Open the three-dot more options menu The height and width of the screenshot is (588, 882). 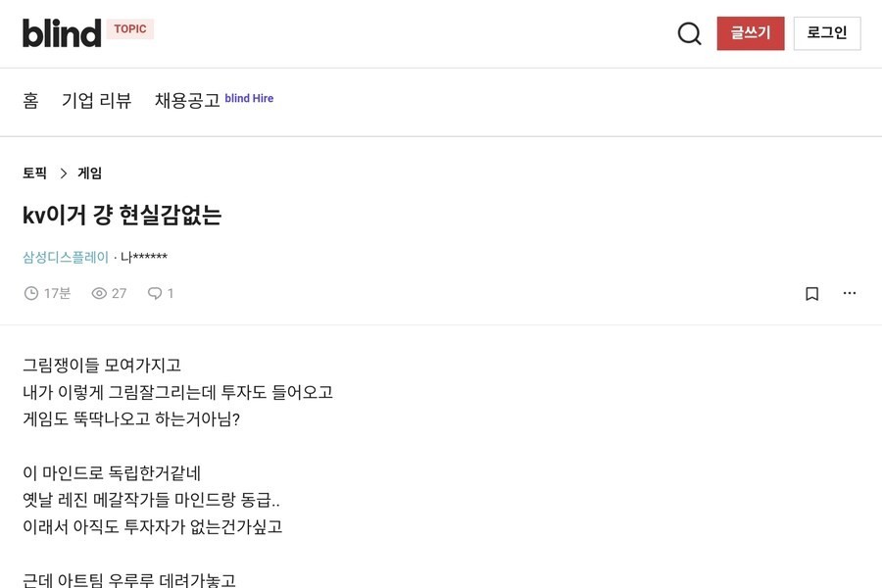click(850, 293)
